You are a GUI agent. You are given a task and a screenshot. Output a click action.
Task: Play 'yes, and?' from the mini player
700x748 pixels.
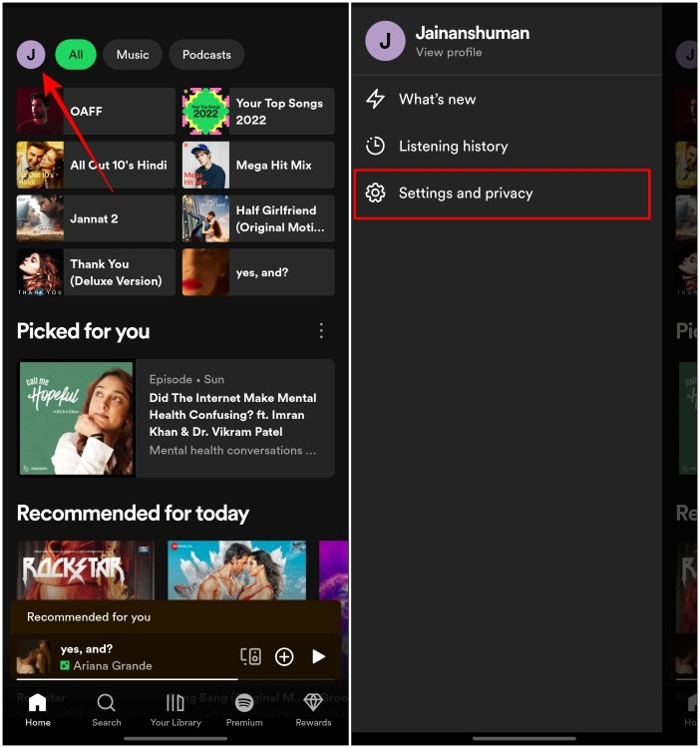318,656
